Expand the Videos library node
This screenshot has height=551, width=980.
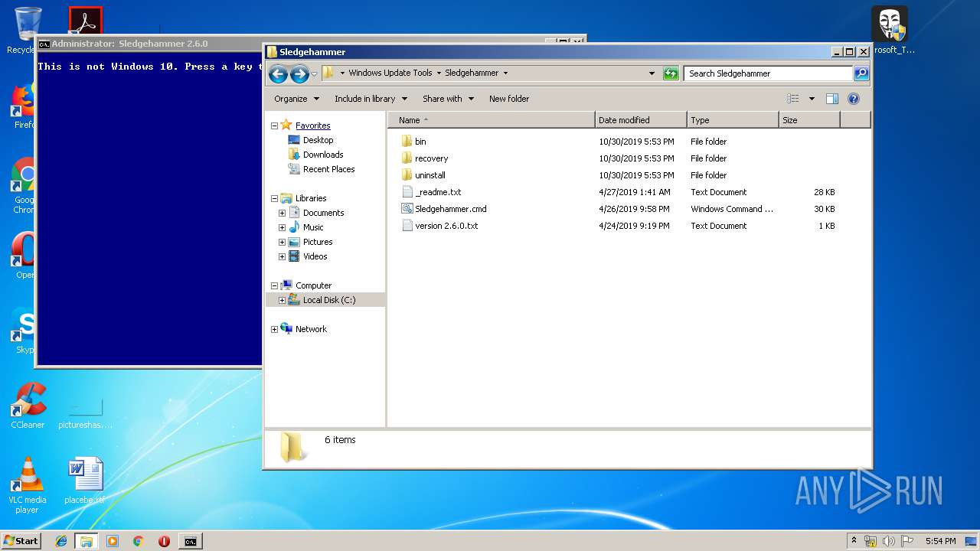point(282,256)
